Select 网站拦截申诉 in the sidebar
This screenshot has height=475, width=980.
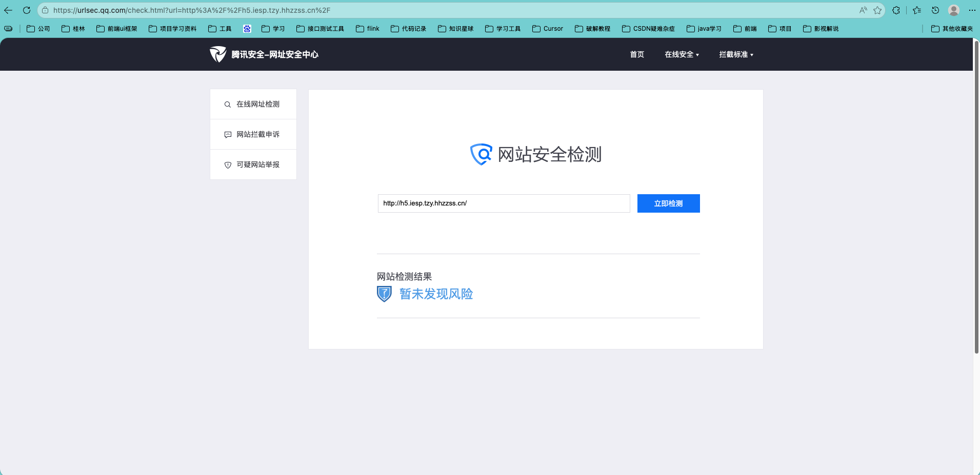click(253, 134)
